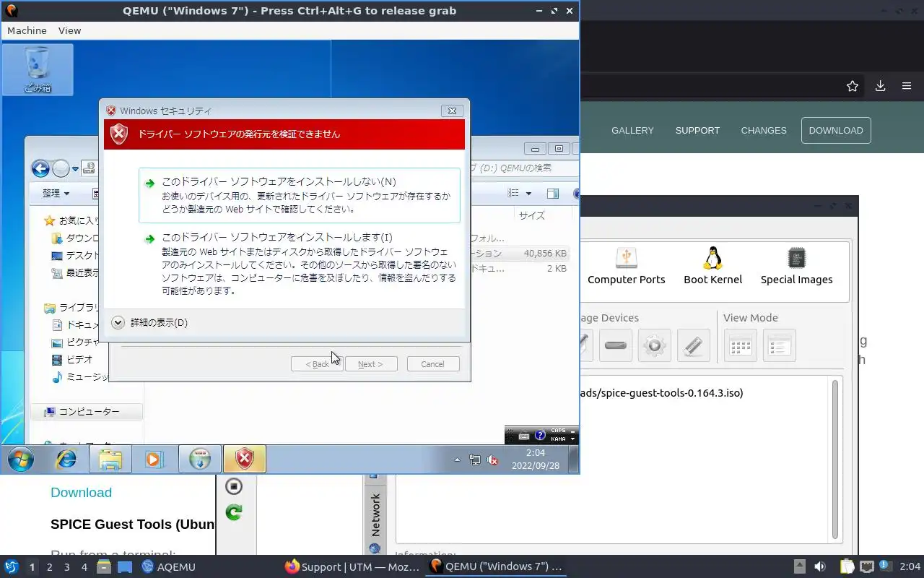Open the View menu in QEMU window
924x578 pixels.
(x=69, y=30)
